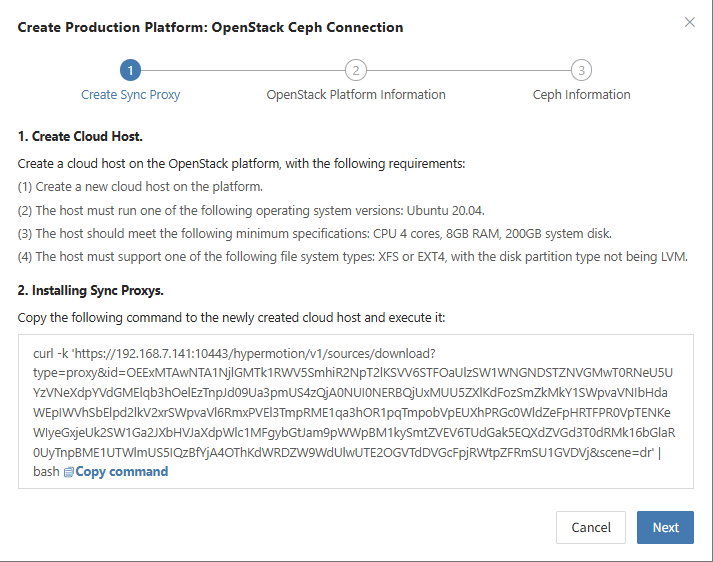This screenshot has height=562, width=713.
Task: Select the step 1 circle indicator
Action: (131, 70)
